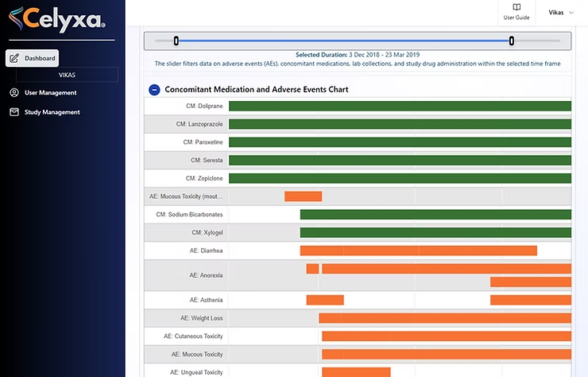
Task: Click the AE: Ungueal Toxicity orange bar
Action: pos(356,371)
